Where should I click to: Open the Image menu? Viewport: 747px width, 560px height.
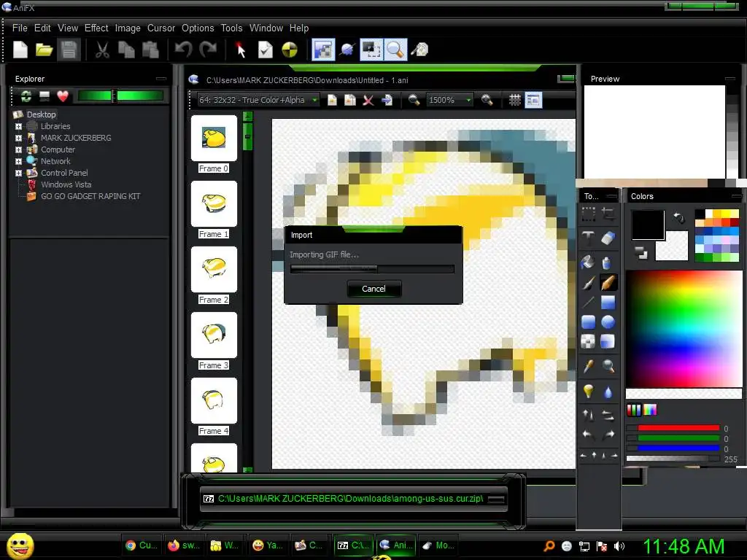tap(128, 28)
